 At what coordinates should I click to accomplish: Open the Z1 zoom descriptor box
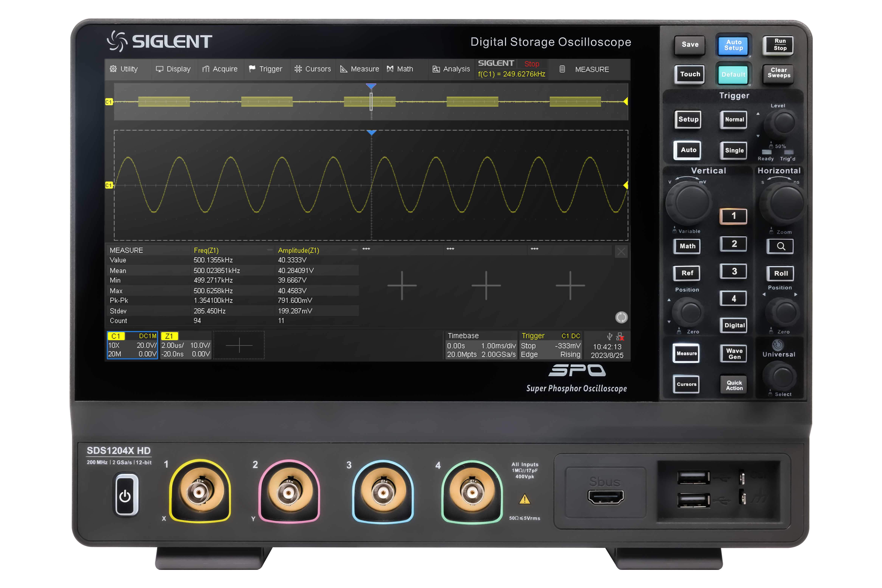[x=186, y=345]
